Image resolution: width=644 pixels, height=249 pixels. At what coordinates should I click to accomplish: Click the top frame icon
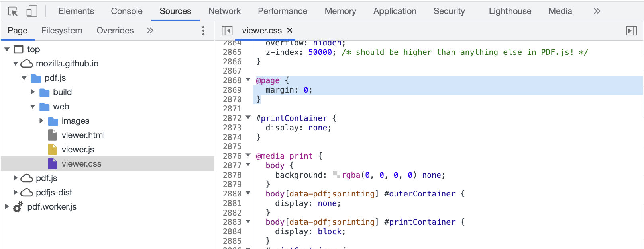18,49
